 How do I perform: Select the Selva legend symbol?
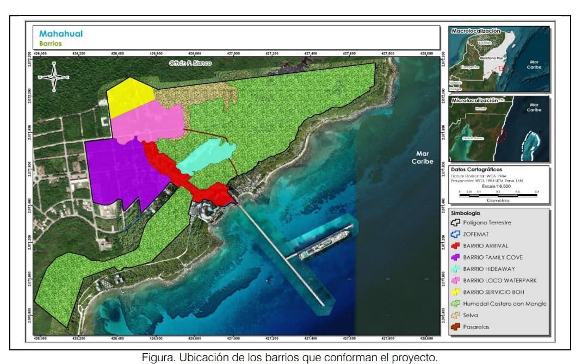pos(455,315)
